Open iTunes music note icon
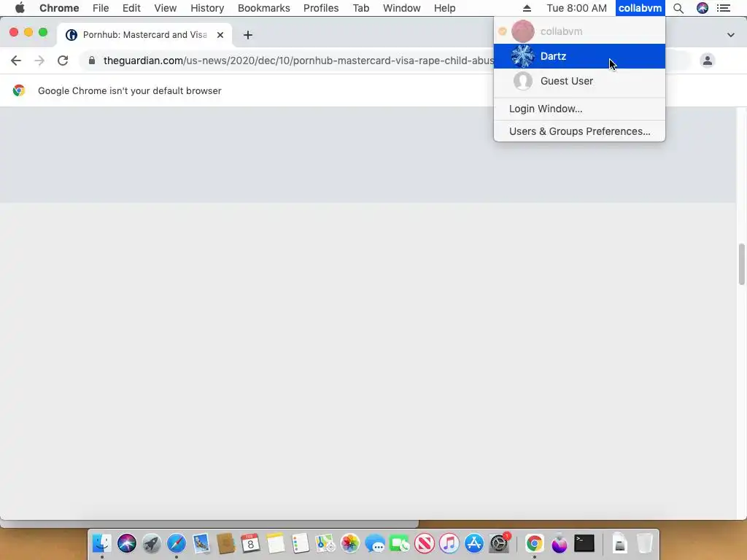The width and height of the screenshot is (747, 560). click(x=449, y=543)
